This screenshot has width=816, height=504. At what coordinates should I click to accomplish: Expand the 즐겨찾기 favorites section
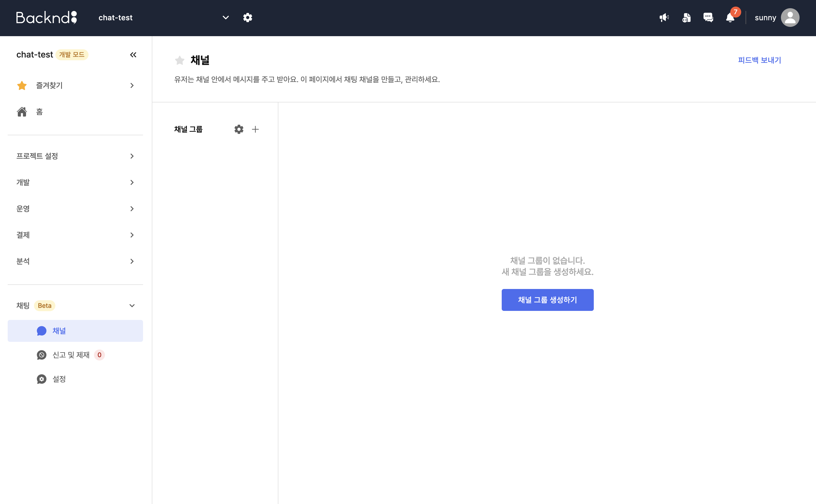pos(75,86)
